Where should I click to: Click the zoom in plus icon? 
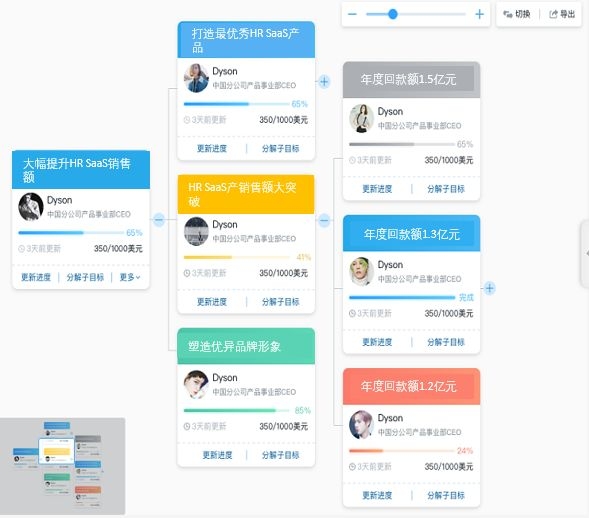479,14
